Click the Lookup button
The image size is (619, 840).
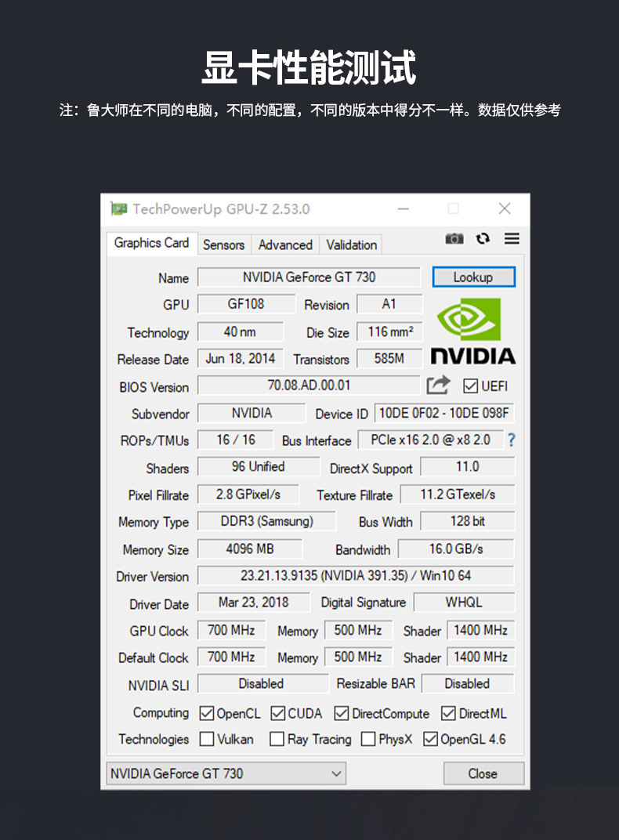point(473,277)
